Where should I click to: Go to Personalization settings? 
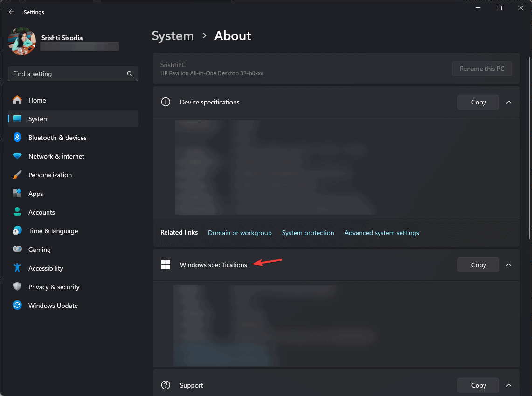[73, 175]
